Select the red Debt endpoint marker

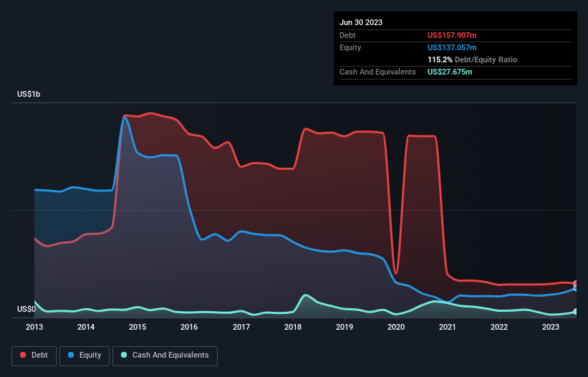click(x=577, y=284)
